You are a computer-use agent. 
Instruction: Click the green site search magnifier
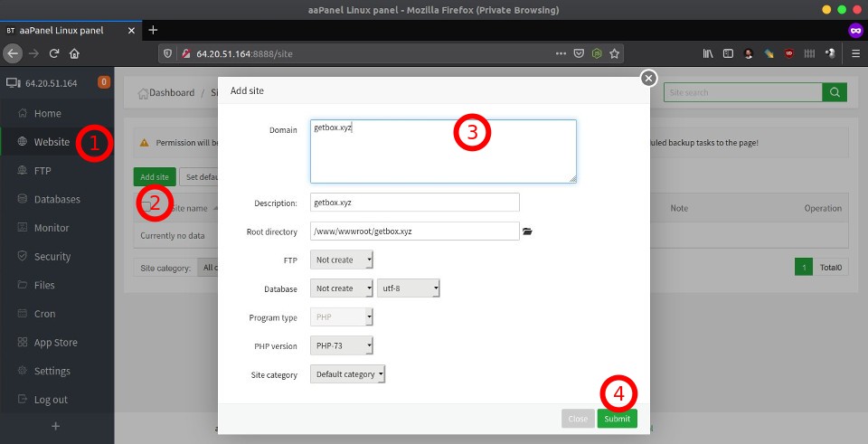(835, 92)
